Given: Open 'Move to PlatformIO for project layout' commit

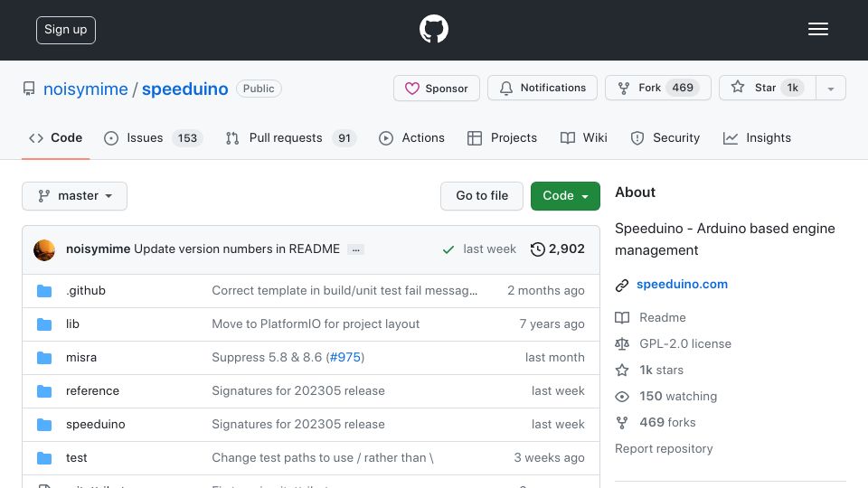Looking at the screenshot, I should point(316,324).
